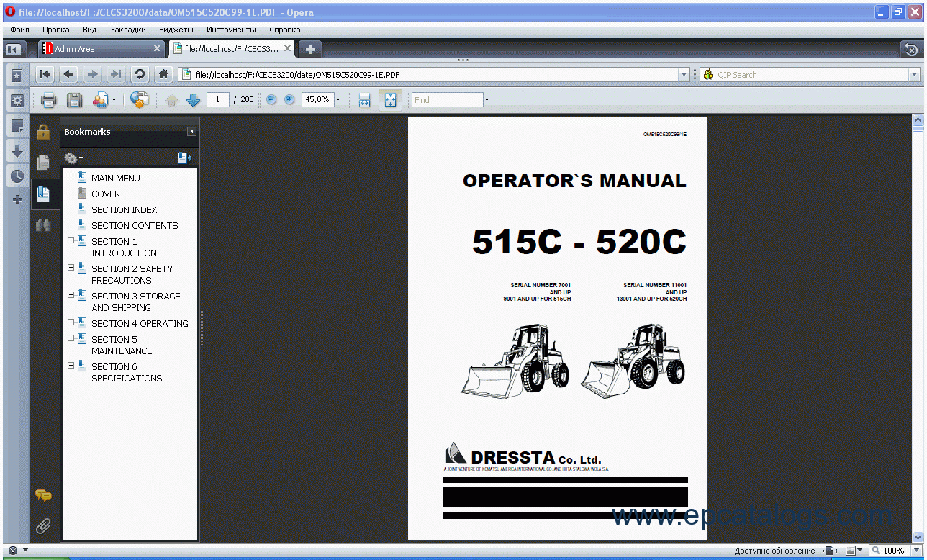This screenshot has height=560, width=927.
Task: Open Opera widgets gear panel
Action: click(x=17, y=101)
